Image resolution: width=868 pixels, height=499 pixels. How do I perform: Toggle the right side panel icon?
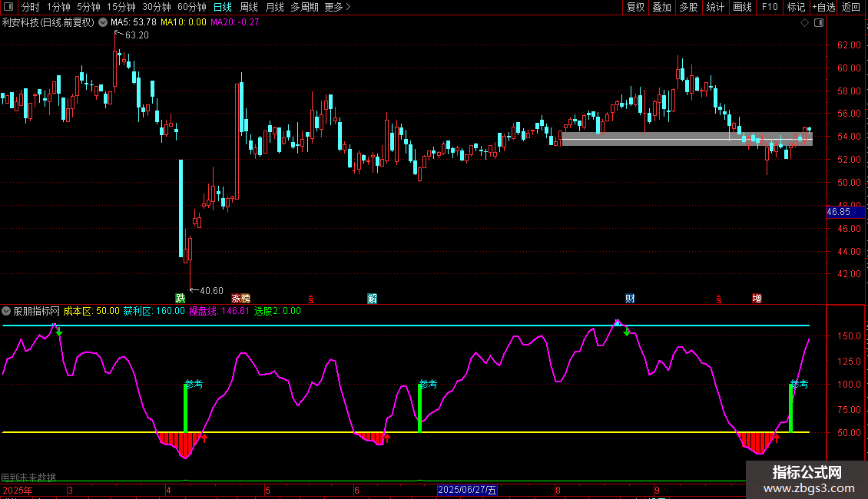tap(818, 23)
